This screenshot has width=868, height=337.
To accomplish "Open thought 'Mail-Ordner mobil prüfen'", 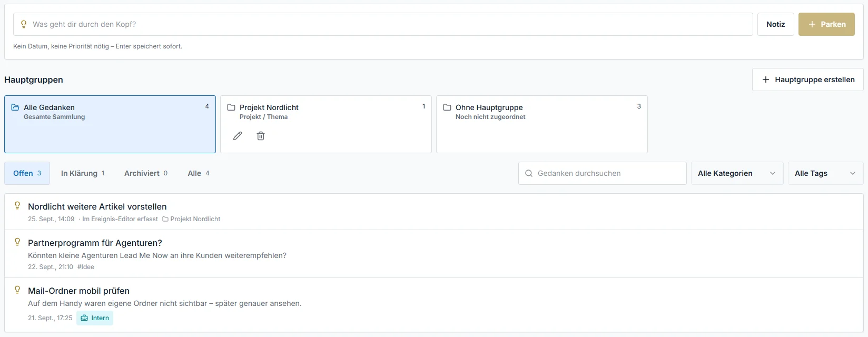I will click(434, 305).
